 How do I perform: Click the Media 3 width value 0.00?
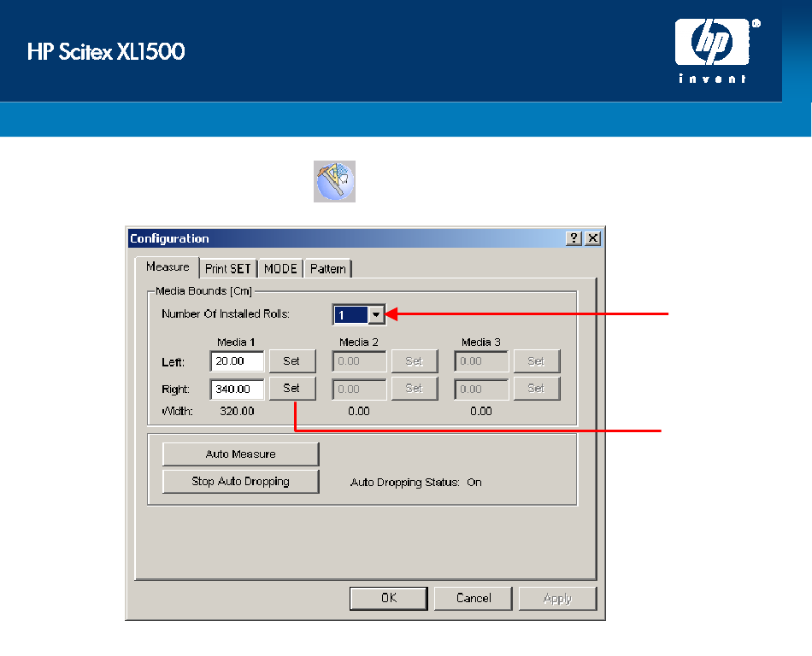[x=481, y=412]
